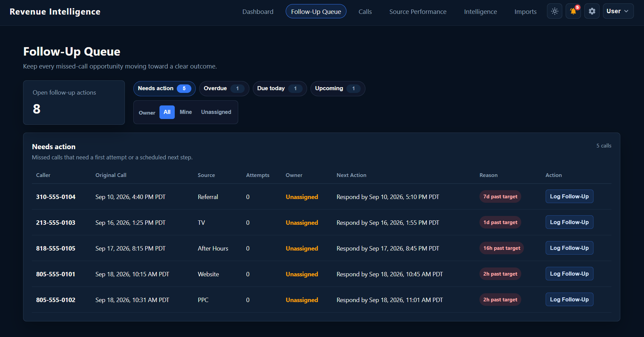Click the Revenue Intelligence logo title
644x337 pixels.
55,12
